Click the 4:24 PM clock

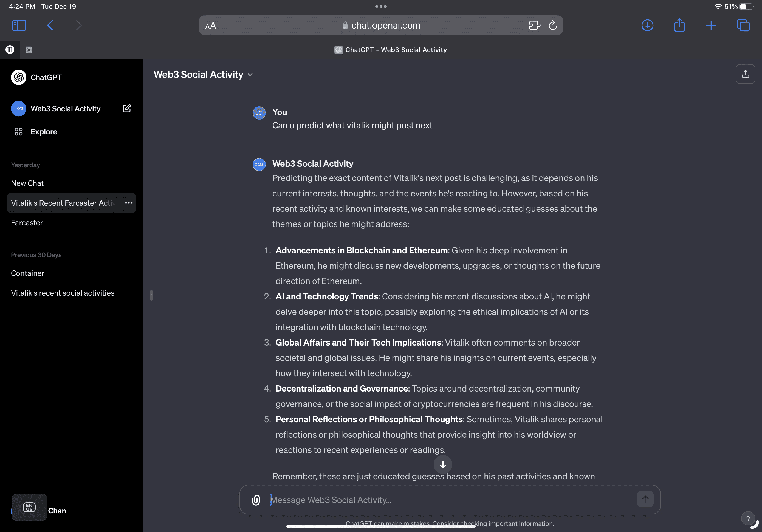[22, 6]
